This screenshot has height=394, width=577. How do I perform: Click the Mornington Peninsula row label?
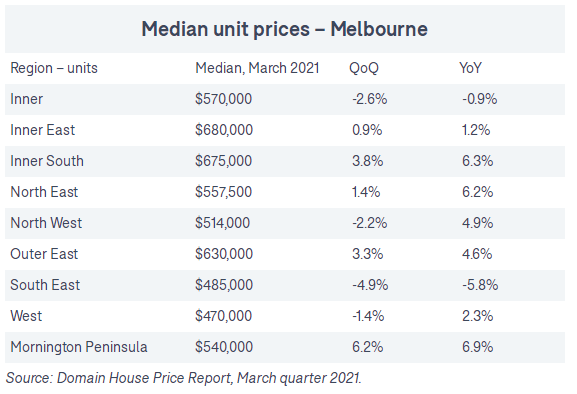tap(79, 347)
